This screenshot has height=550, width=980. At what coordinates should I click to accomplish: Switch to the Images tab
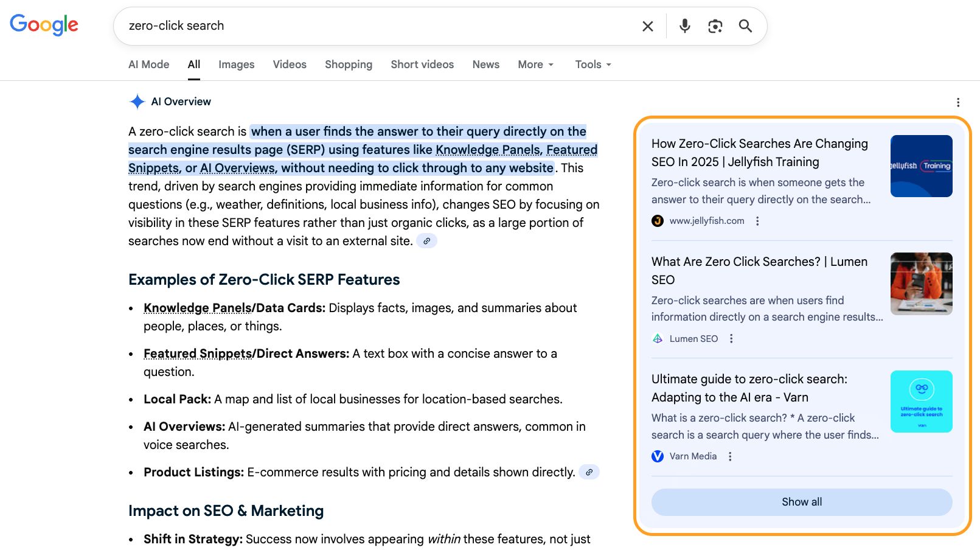(x=236, y=64)
